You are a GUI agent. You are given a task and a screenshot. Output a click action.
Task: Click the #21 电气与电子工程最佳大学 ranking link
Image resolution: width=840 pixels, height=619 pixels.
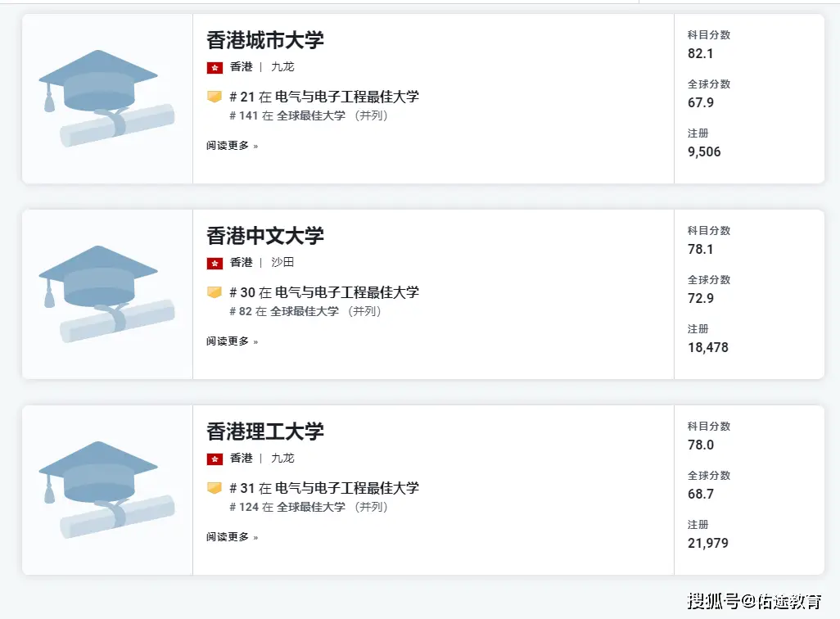point(324,97)
